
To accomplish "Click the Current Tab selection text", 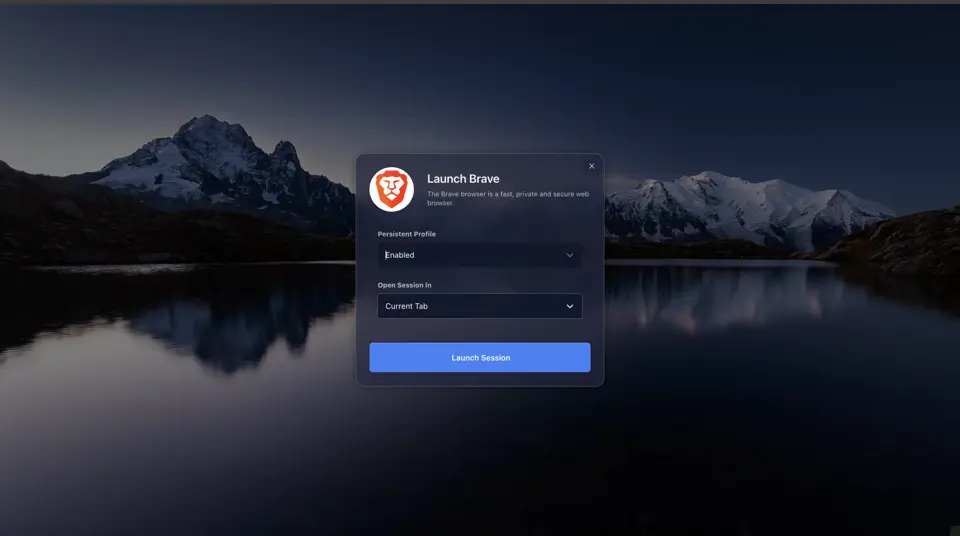I will [x=407, y=306].
